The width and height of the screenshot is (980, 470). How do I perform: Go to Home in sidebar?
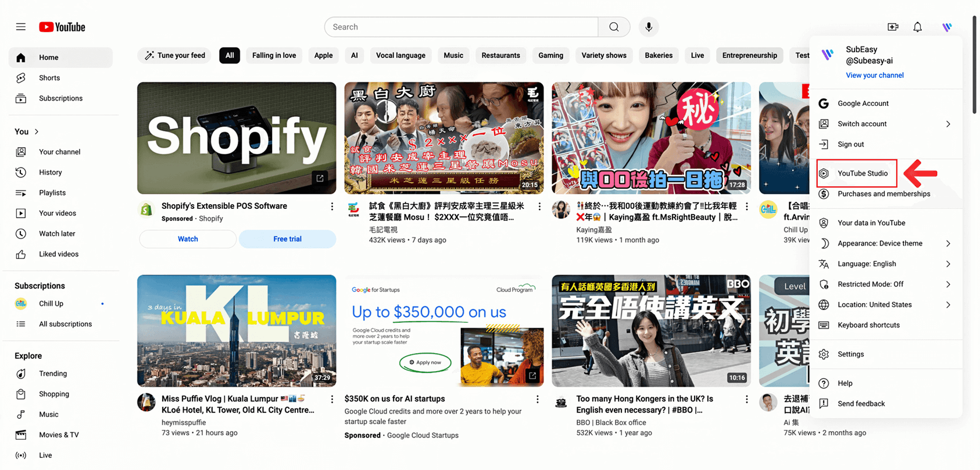[60, 58]
